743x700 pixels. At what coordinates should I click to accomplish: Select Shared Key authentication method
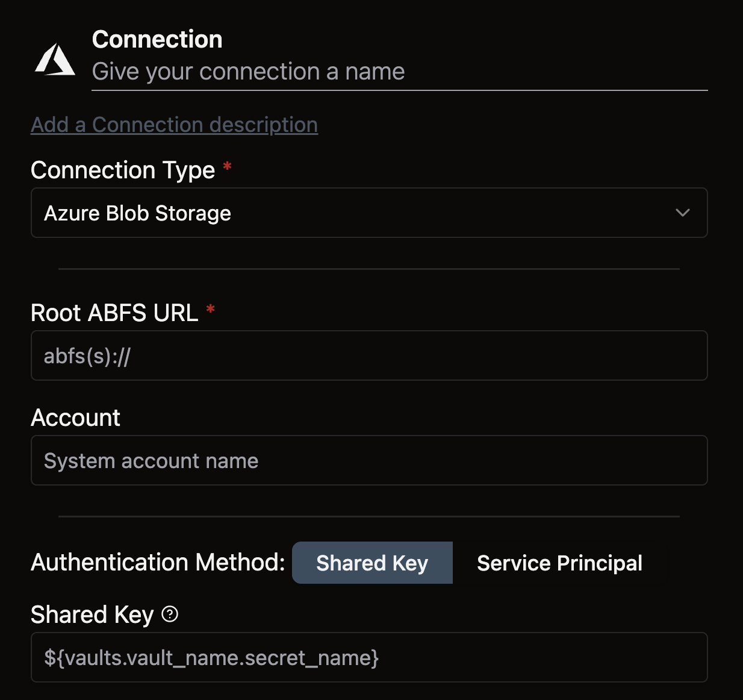tap(371, 563)
